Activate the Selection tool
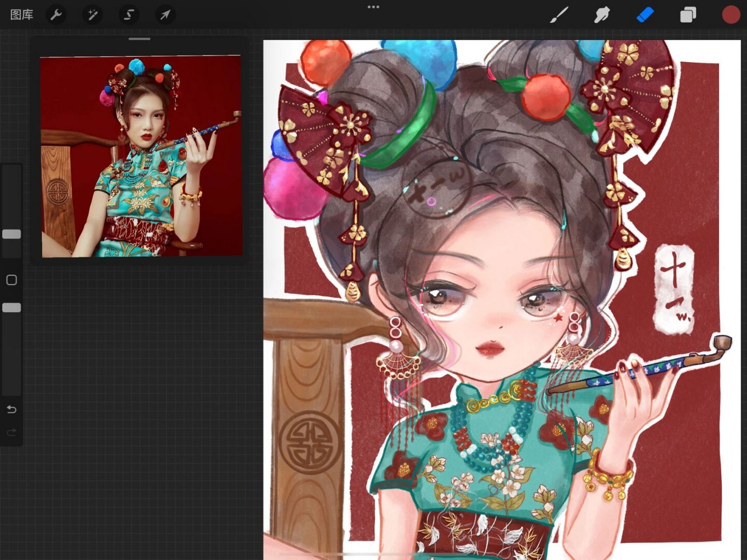Viewport: 747px width, 560px height. pos(129,15)
